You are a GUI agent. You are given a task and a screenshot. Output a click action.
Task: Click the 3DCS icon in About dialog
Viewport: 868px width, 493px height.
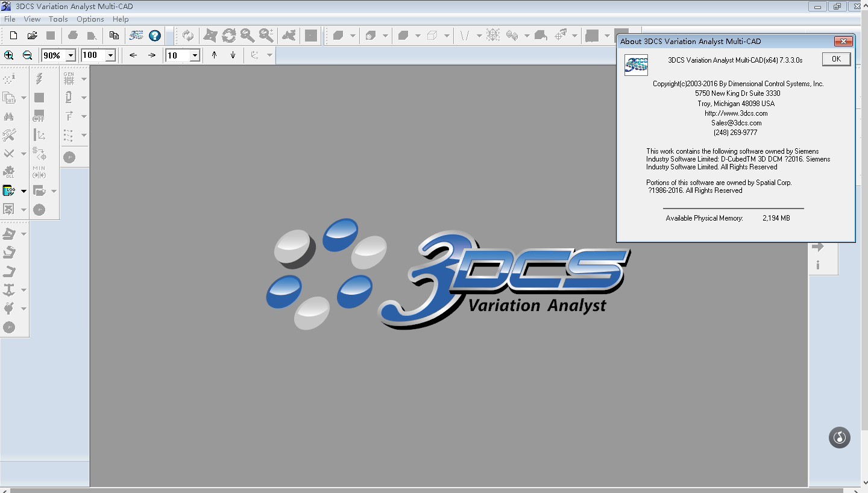(x=636, y=64)
